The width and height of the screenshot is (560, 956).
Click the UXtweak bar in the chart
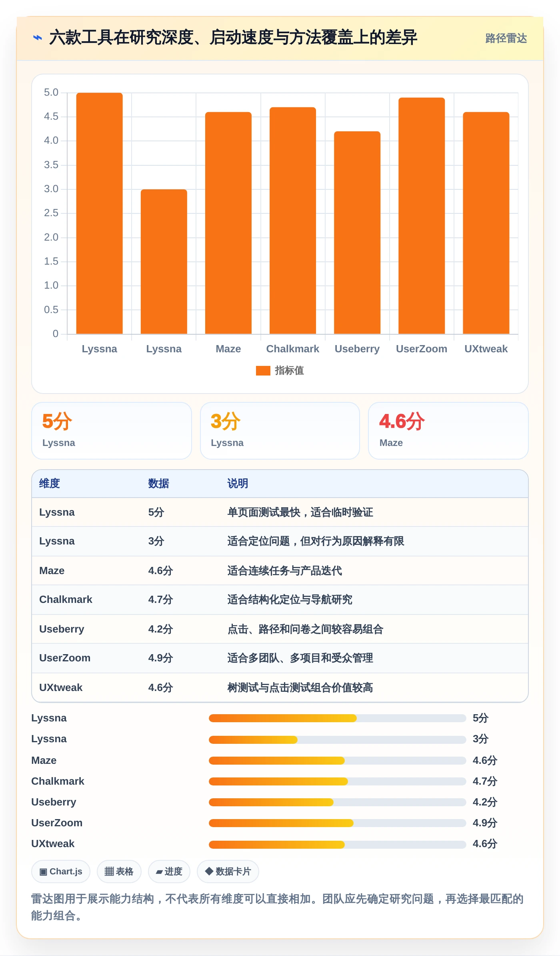coord(486,223)
